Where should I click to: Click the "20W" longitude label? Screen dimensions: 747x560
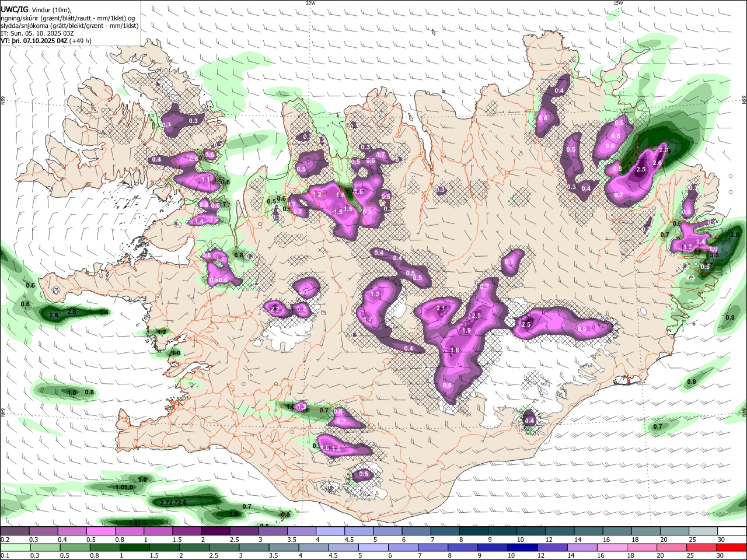[310, 3]
